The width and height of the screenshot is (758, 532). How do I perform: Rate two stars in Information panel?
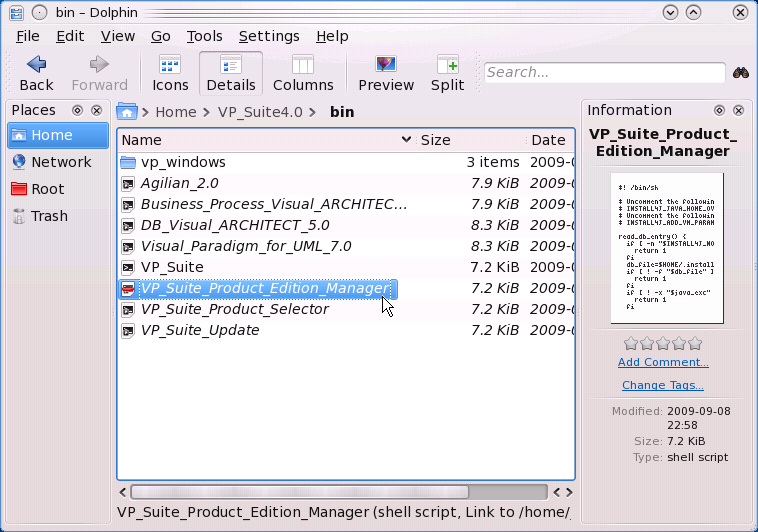pos(647,343)
